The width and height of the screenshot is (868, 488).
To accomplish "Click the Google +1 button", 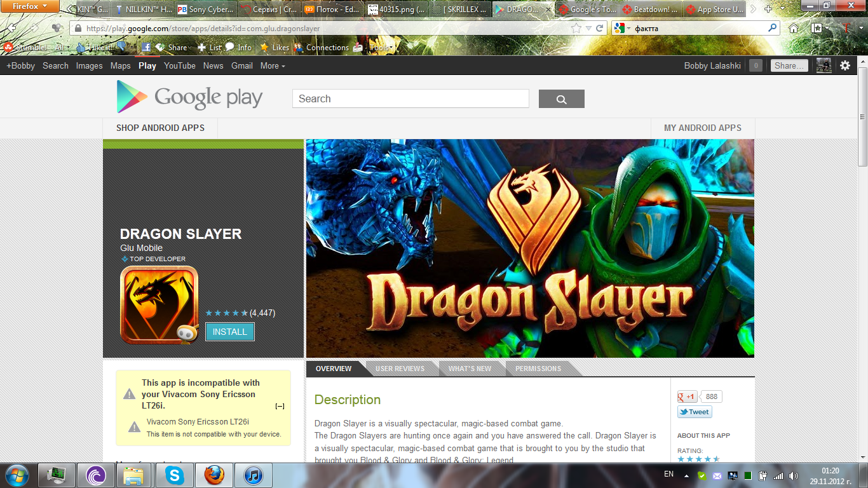I will click(x=687, y=396).
